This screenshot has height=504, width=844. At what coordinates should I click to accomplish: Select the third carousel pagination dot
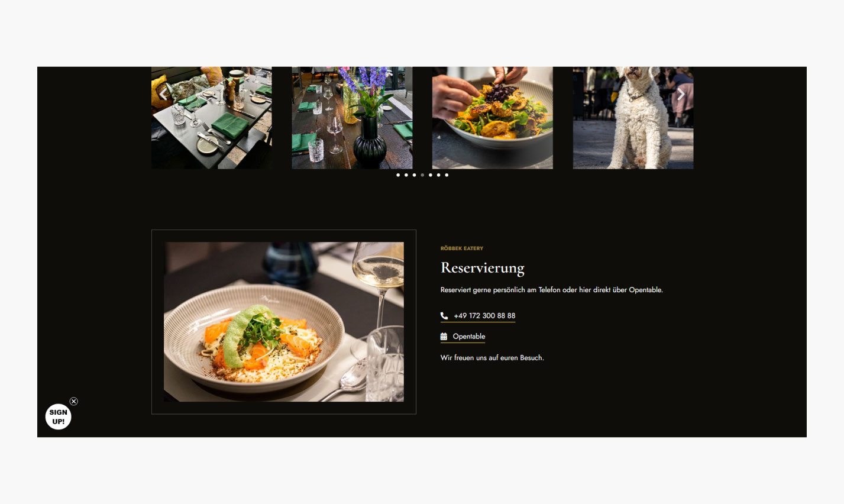(414, 175)
